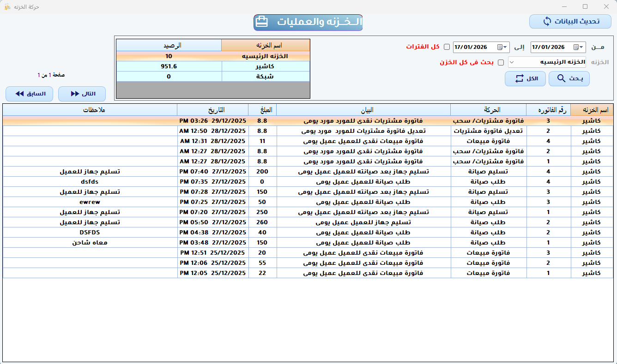Click the printer icon on الخزنه والعمليات header
Viewport: 617px width, 364px height.
click(261, 22)
